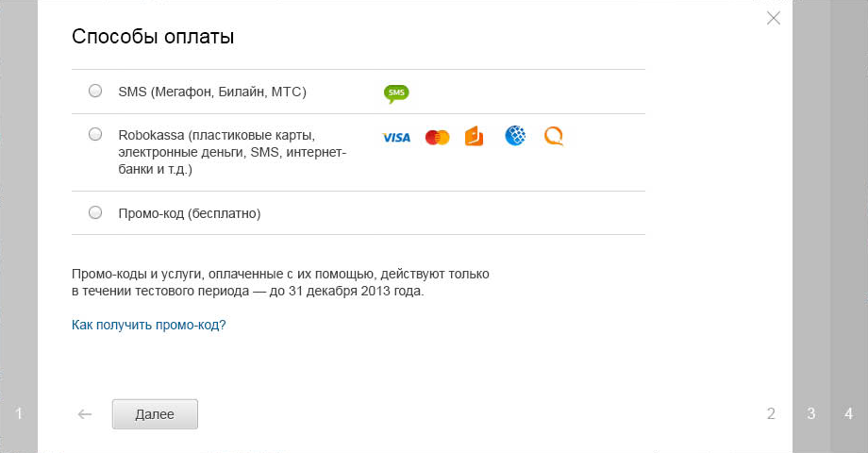Image resolution: width=868 pixels, height=453 pixels.
Task: Click the orange Yandex Money wallet icon
Action: [x=474, y=136]
